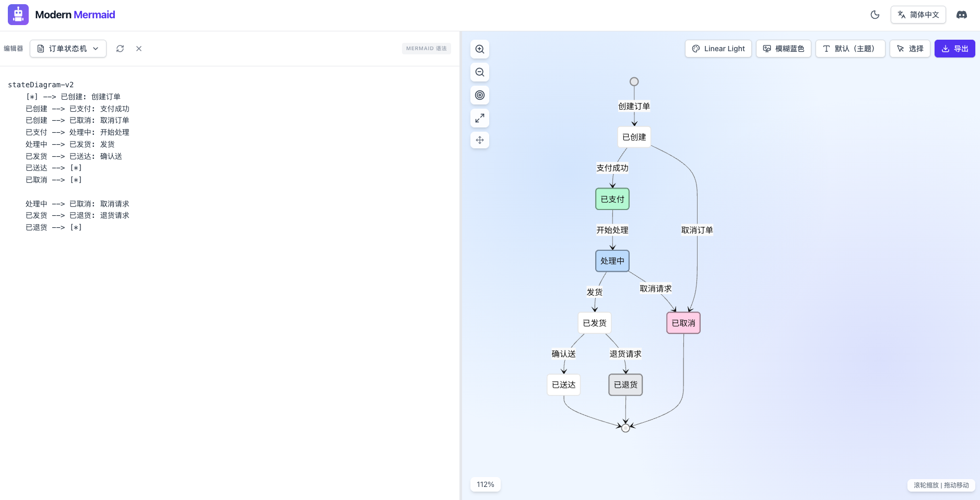
Task: Open the Discord community icon
Action: tap(961, 15)
